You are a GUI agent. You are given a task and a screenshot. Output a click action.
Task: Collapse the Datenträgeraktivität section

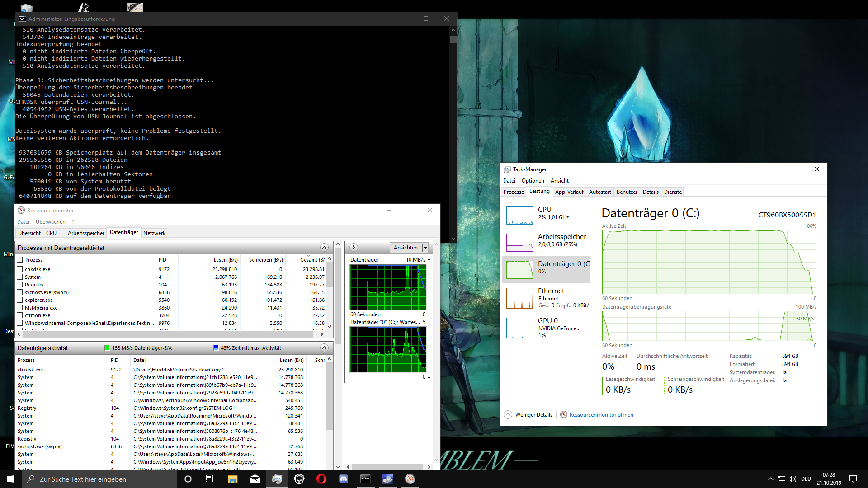click(x=324, y=348)
